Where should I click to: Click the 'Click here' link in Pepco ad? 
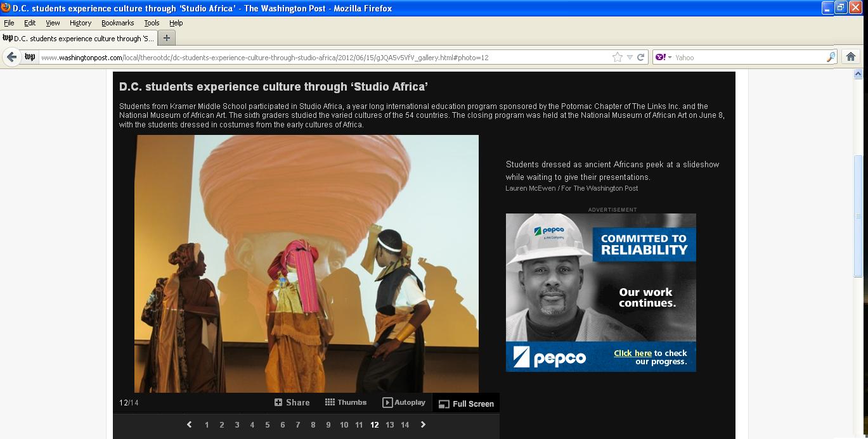632,353
